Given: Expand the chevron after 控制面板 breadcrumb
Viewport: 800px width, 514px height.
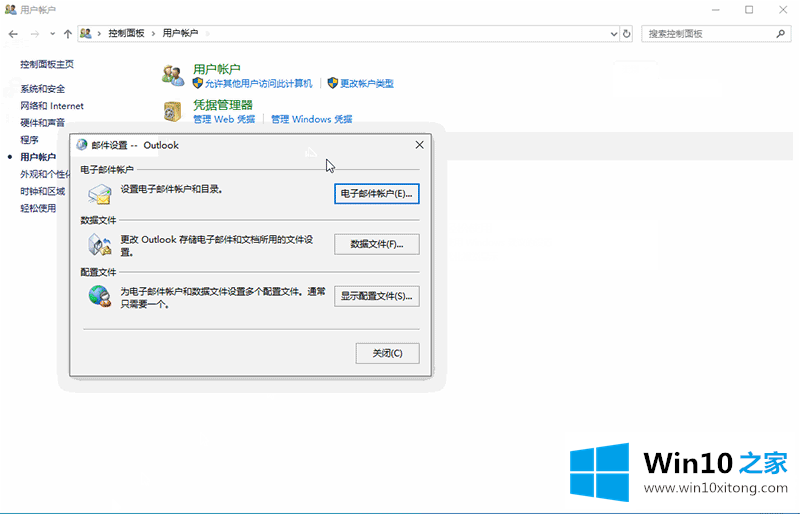Looking at the screenshot, I should tap(153, 33).
